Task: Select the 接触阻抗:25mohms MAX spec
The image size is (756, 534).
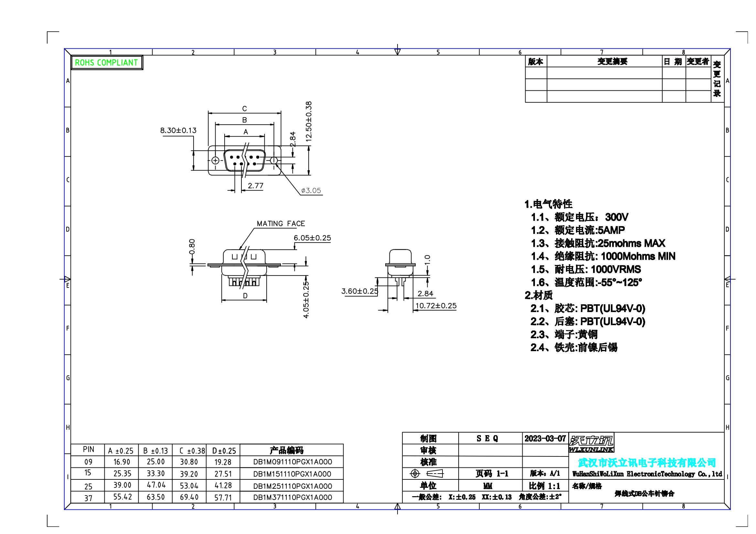Action: click(610, 243)
